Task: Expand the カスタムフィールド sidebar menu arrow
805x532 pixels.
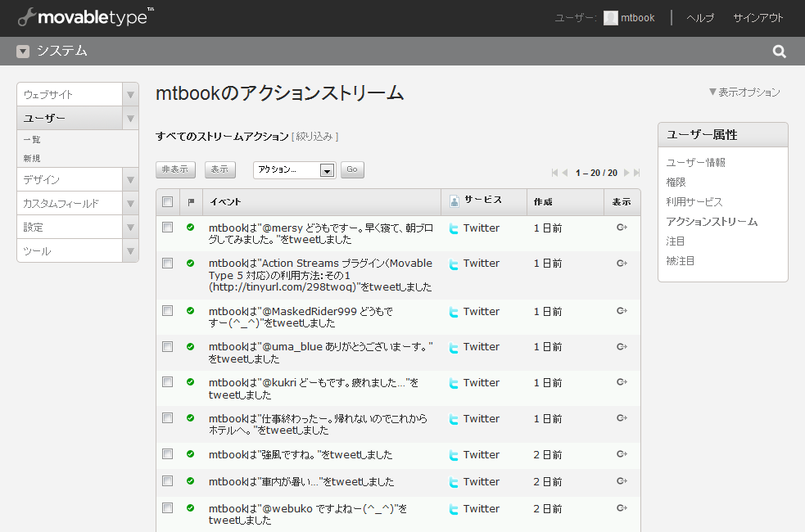Action: (x=130, y=204)
